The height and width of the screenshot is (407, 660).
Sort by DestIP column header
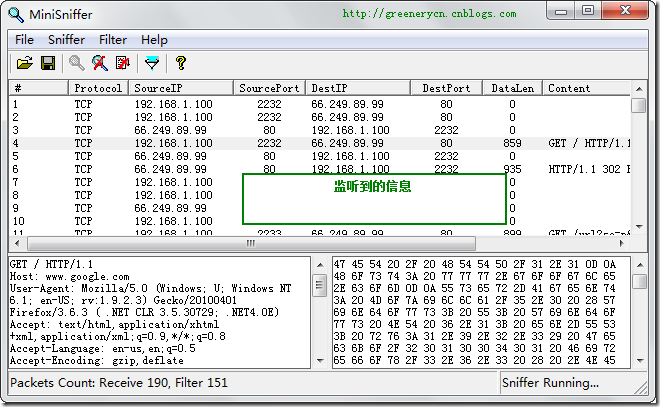(x=358, y=88)
